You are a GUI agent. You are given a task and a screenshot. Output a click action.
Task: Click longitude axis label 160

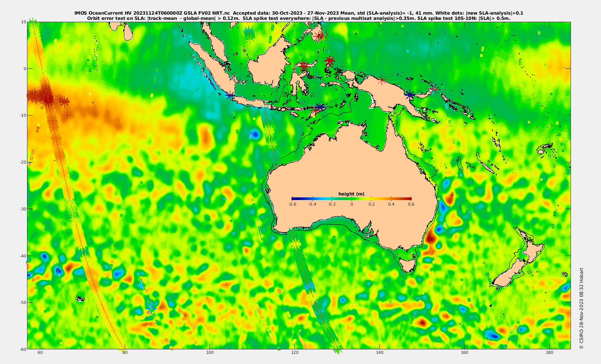(465, 352)
